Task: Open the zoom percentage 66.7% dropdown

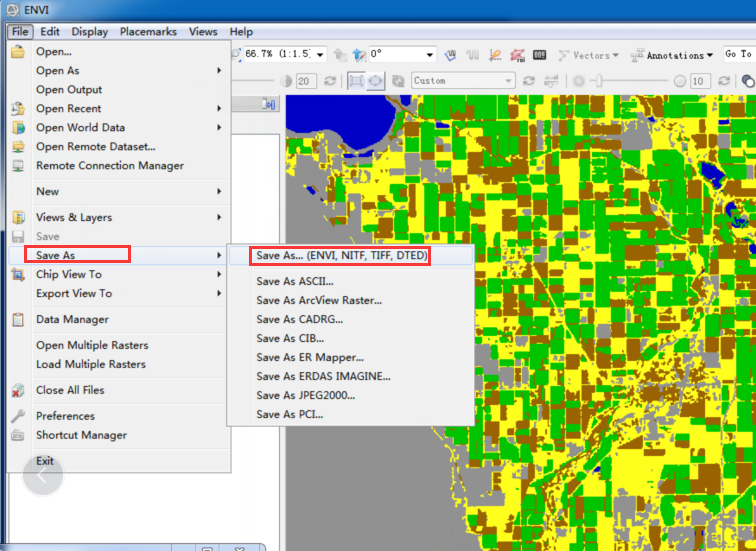Action: [x=320, y=54]
